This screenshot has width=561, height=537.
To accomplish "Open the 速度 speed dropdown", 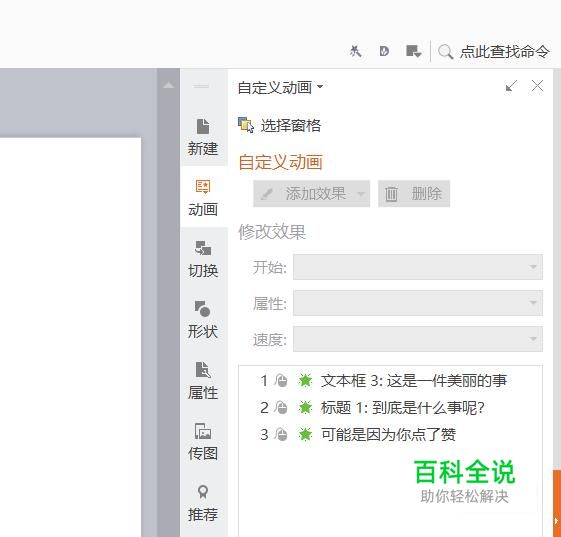I will (418, 339).
